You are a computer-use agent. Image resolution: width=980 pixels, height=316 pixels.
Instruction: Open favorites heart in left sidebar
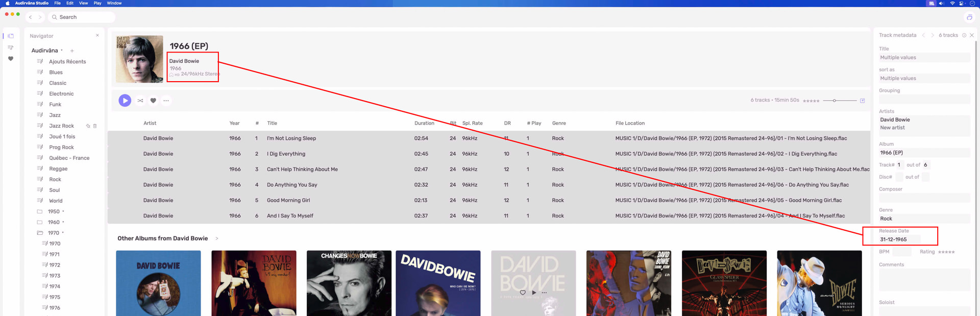11,59
